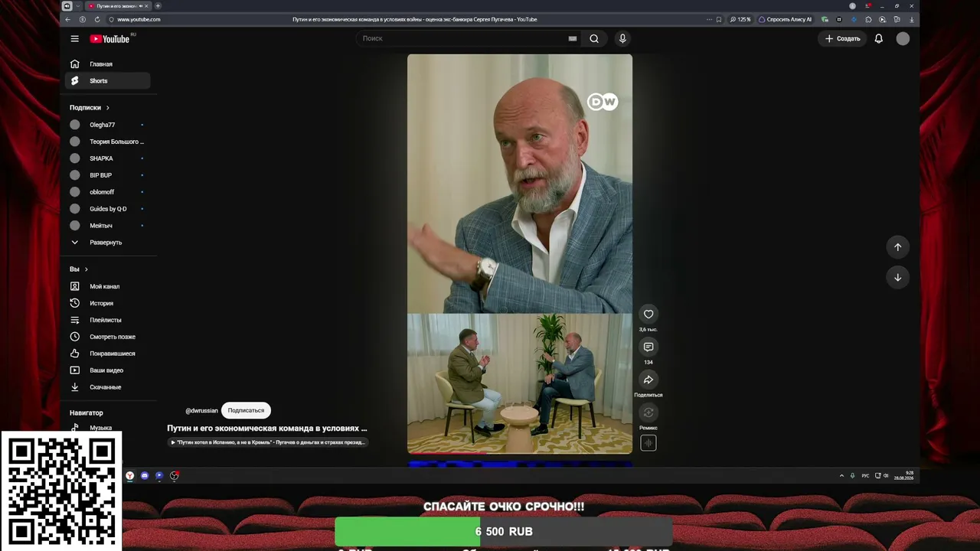Screen dimensions: 980x551
Task: Open Discord from the taskbar
Action: click(145, 476)
